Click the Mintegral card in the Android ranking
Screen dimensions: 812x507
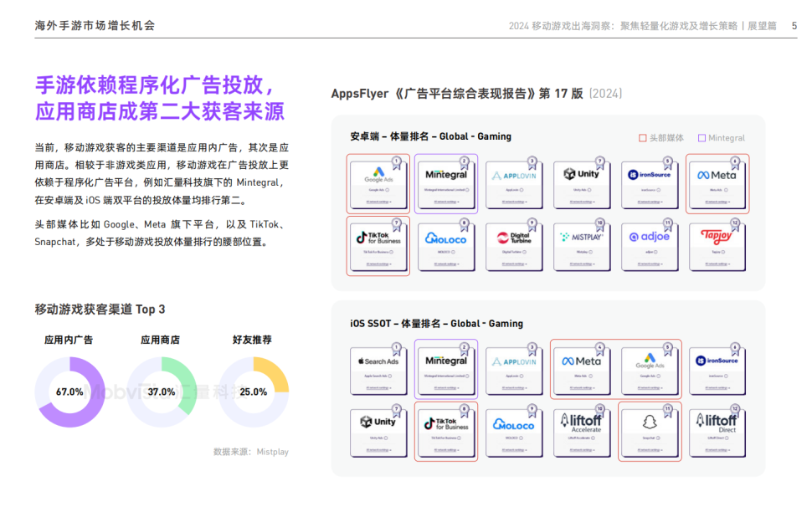pos(446,184)
